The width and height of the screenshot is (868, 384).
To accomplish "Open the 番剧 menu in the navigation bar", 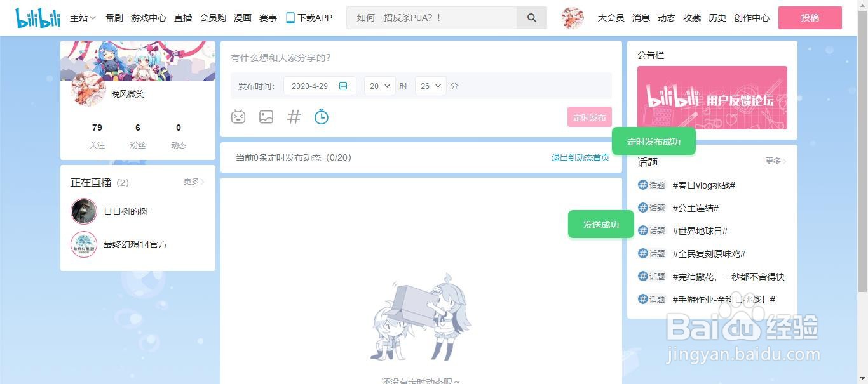I will click(x=114, y=18).
